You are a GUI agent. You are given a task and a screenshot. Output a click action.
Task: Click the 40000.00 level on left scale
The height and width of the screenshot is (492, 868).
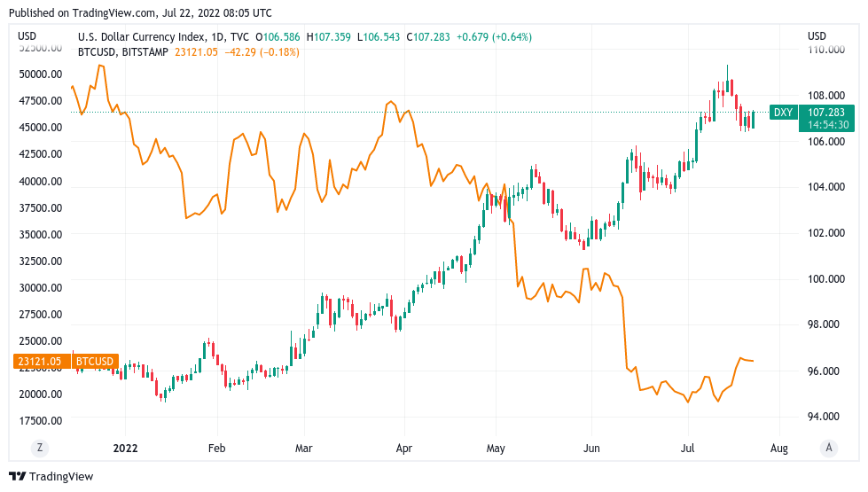click(41, 181)
